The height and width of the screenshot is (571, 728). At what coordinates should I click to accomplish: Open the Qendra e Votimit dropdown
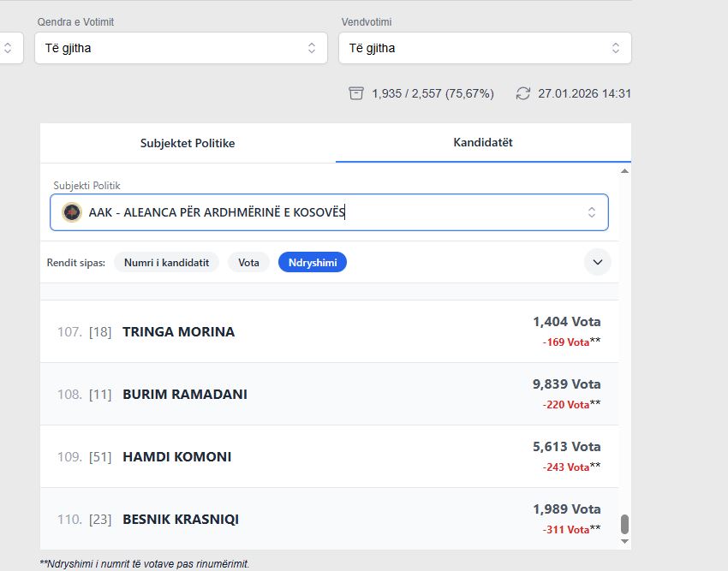tap(181, 48)
